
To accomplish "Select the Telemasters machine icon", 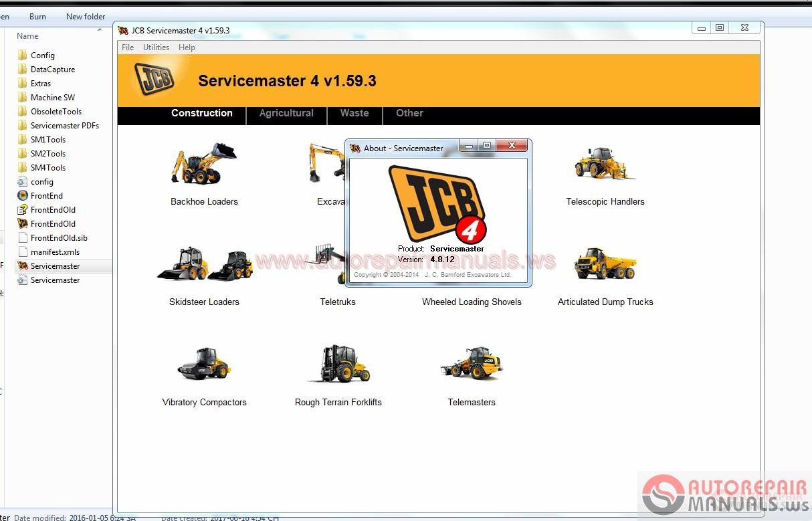I will [472, 364].
